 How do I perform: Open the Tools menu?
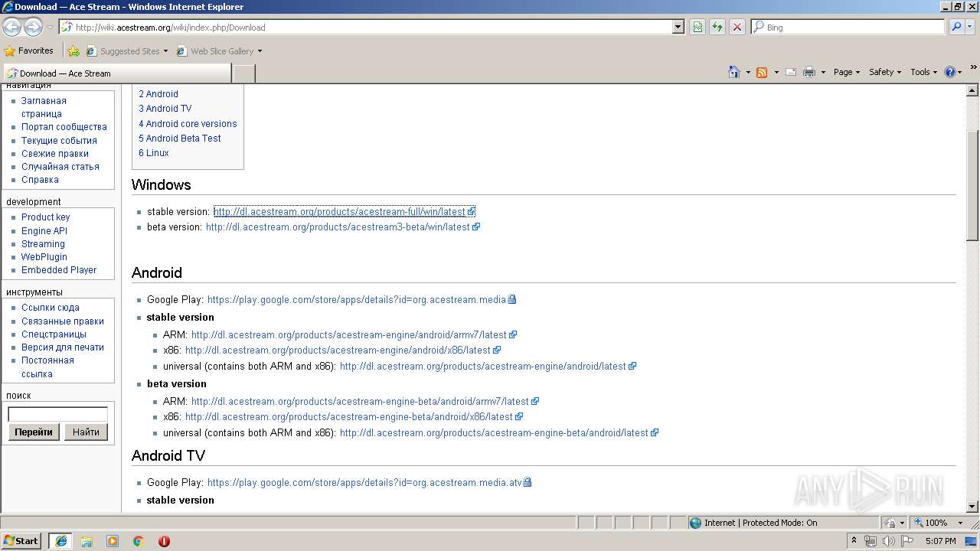tap(924, 72)
